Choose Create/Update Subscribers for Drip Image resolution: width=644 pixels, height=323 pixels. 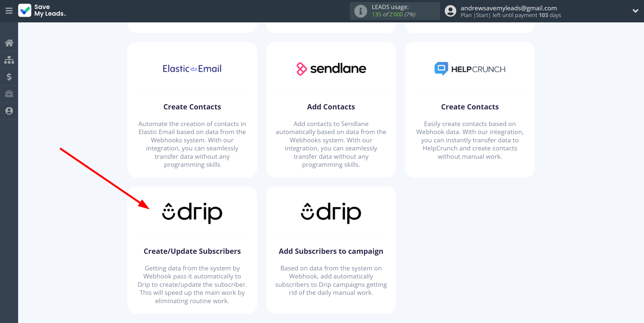(x=192, y=251)
